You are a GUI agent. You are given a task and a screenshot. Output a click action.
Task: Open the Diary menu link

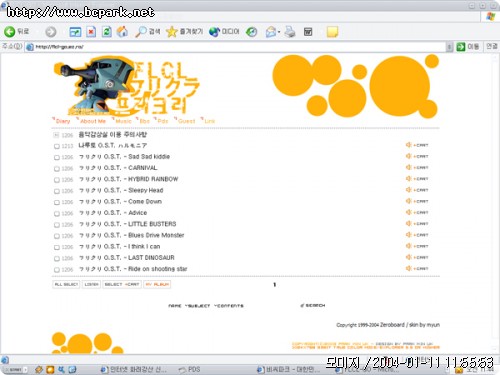[62, 121]
